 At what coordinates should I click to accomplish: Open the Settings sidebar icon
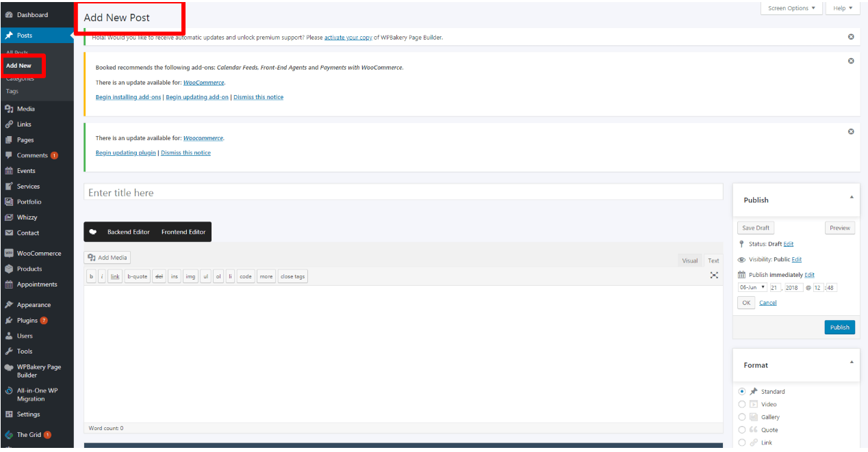click(x=9, y=414)
